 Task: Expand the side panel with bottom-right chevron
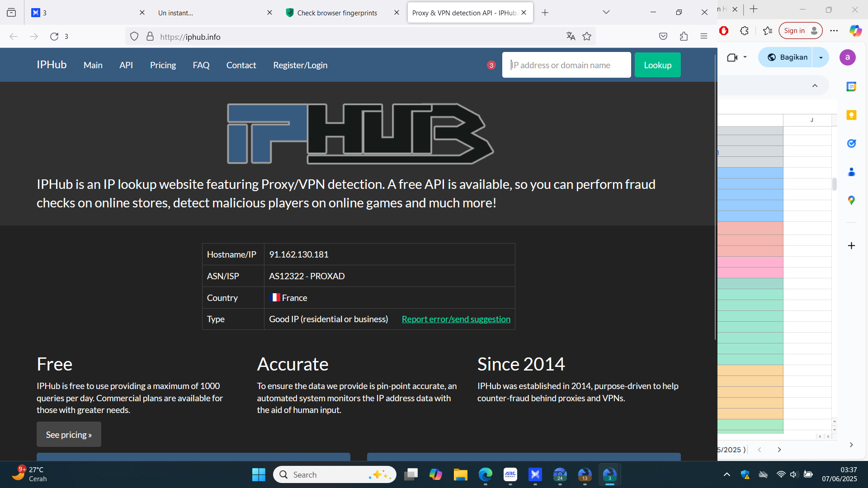coord(851,445)
